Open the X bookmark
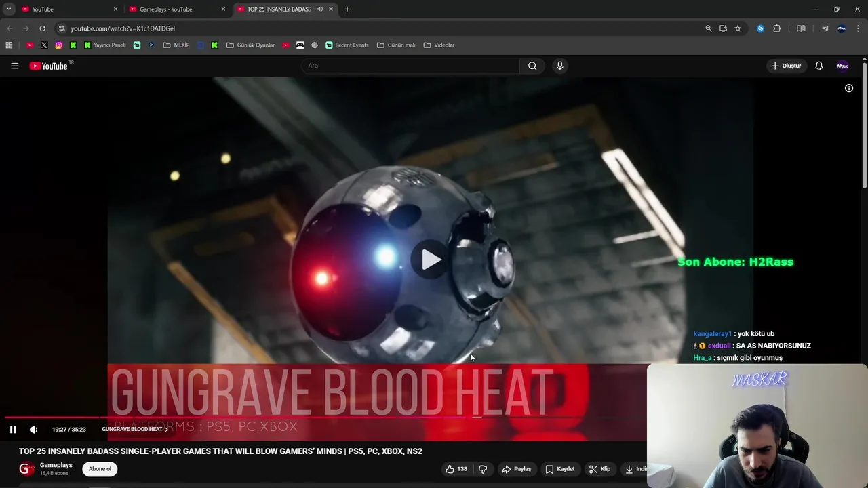Screen dimensions: 868x488 (44, 45)
